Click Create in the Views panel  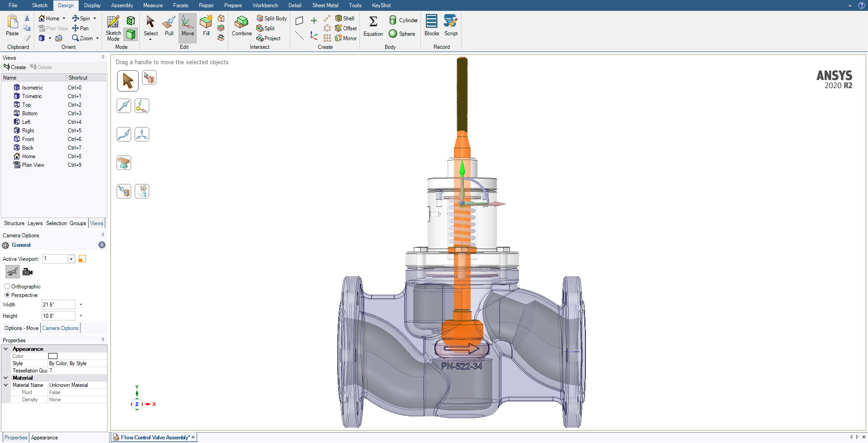pyautogui.click(x=15, y=67)
